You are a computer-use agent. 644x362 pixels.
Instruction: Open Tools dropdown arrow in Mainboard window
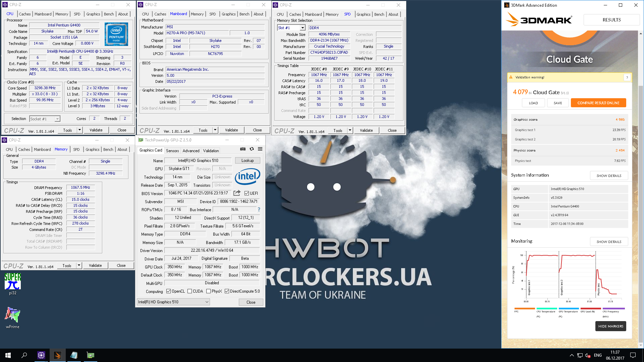click(215, 130)
